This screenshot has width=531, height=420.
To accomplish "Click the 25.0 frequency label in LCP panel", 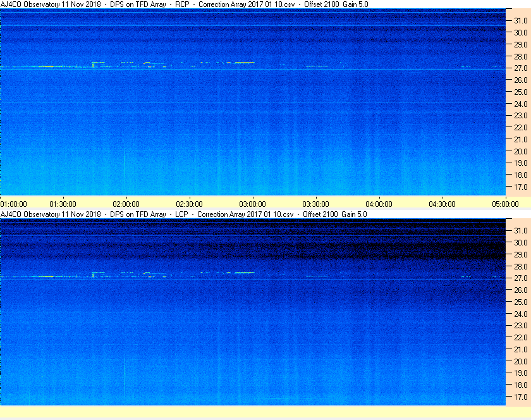I will [521, 302].
